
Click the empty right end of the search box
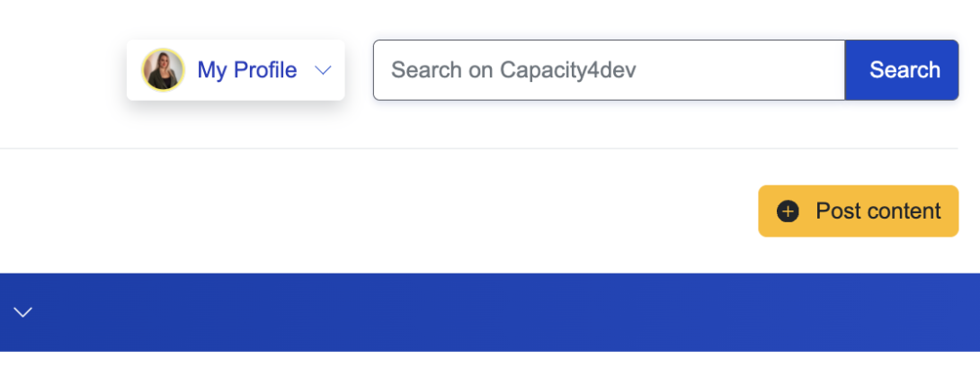tap(791, 70)
